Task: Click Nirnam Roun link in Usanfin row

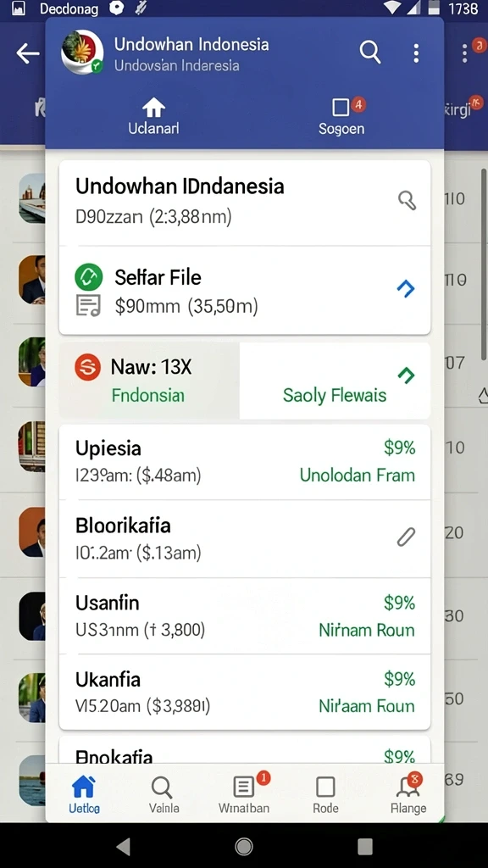Action: point(366,630)
